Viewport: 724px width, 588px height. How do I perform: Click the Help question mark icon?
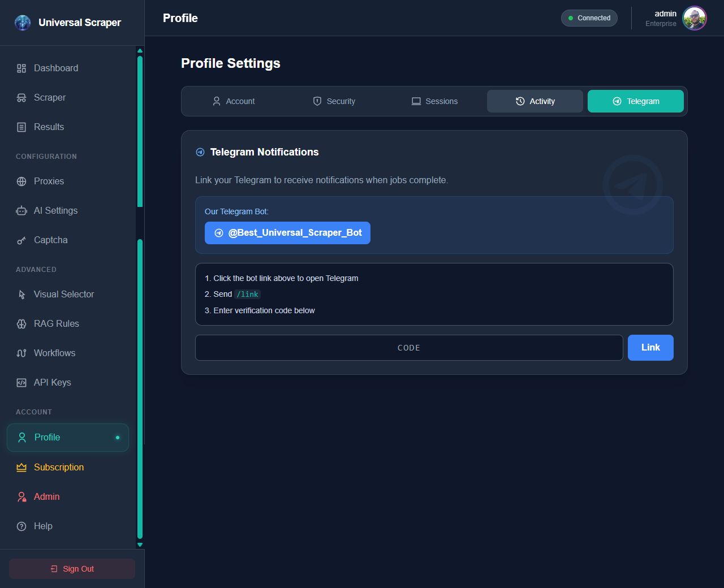[x=21, y=526]
